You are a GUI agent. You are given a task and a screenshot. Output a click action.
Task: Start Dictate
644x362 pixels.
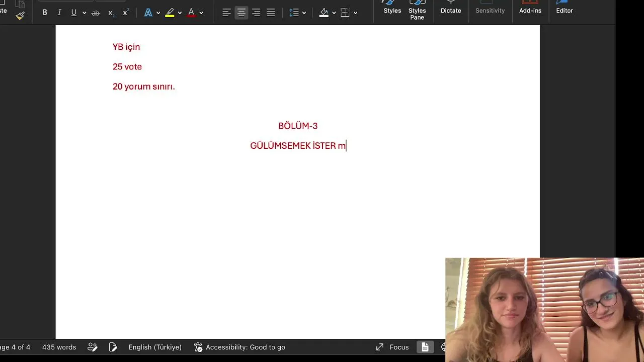tap(451, 8)
